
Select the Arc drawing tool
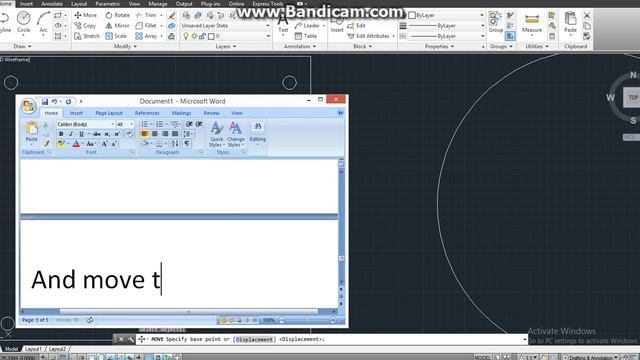pyautogui.click(x=43, y=22)
